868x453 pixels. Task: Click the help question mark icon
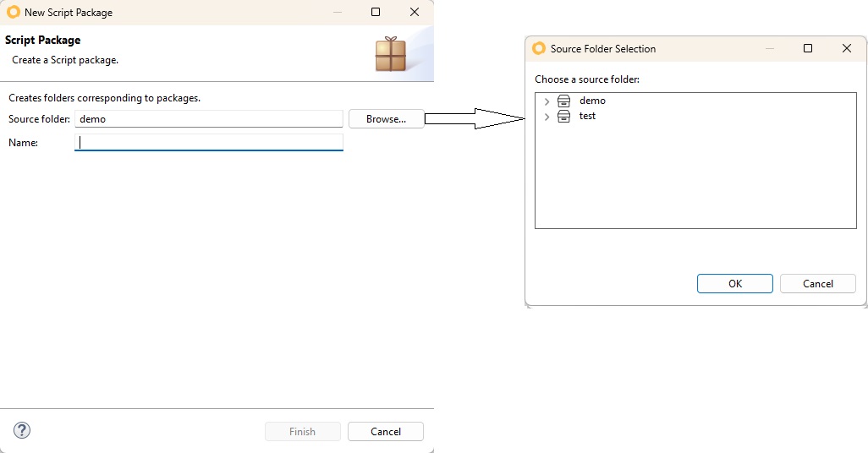pyautogui.click(x=23, y=430)
